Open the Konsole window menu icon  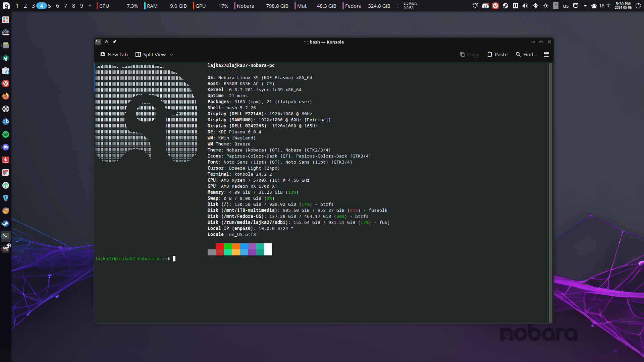point(98,42)
